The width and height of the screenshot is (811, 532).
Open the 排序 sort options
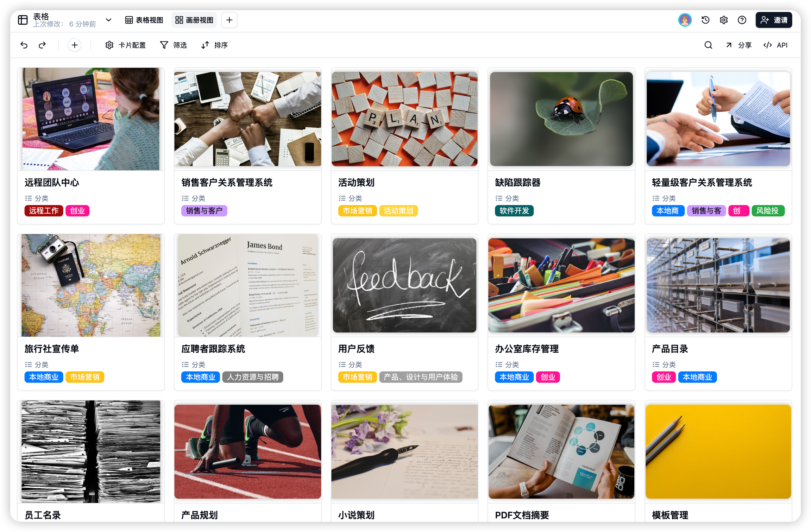tap(215, 45)
